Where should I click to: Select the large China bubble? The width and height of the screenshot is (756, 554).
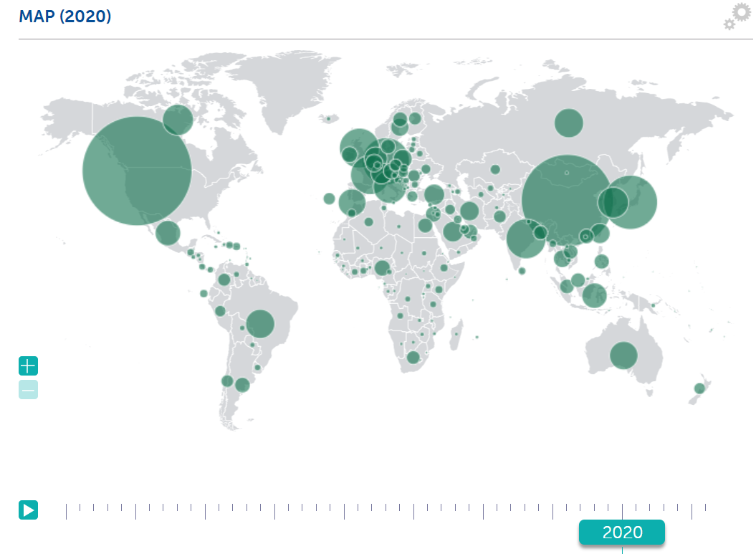tap(567, 201)
